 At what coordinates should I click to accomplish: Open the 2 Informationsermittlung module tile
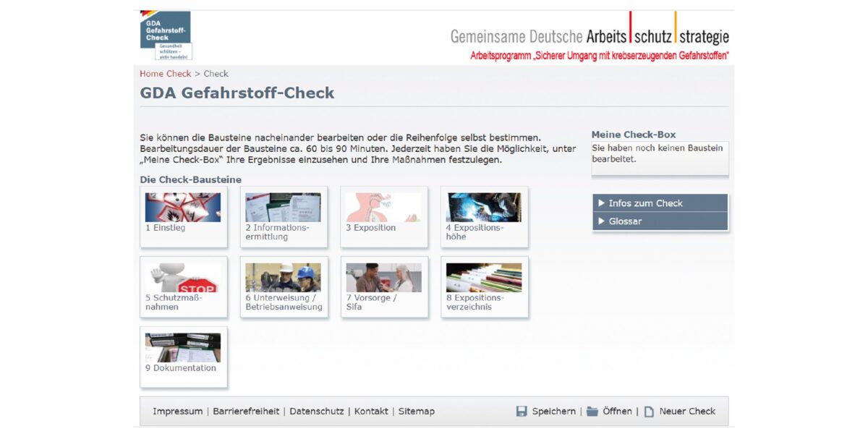click(283, 216)
